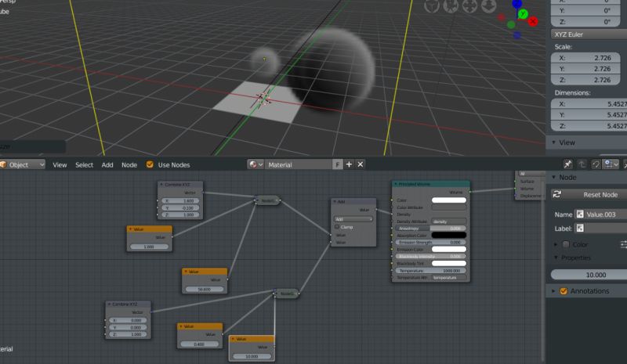Image resolution: width=627 pixels, height=364 pixels.
Task: Click the snap node element icon
Action: (x=609, y=164)
